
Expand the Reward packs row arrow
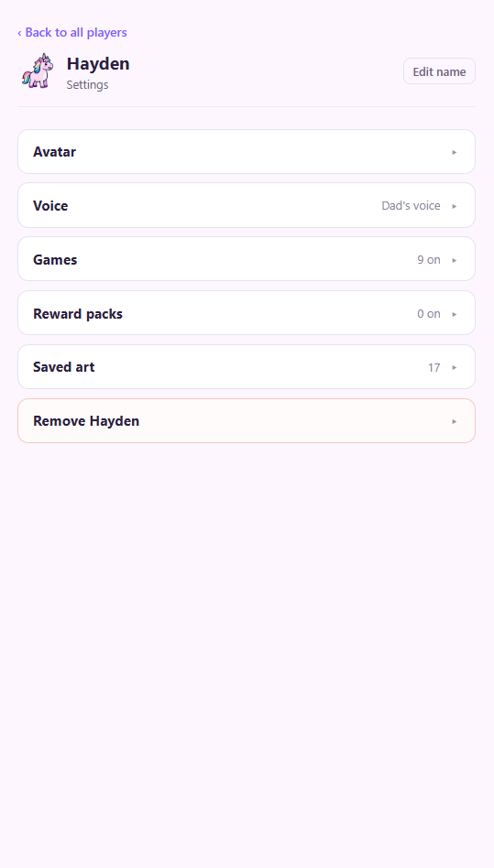[454, 314]
